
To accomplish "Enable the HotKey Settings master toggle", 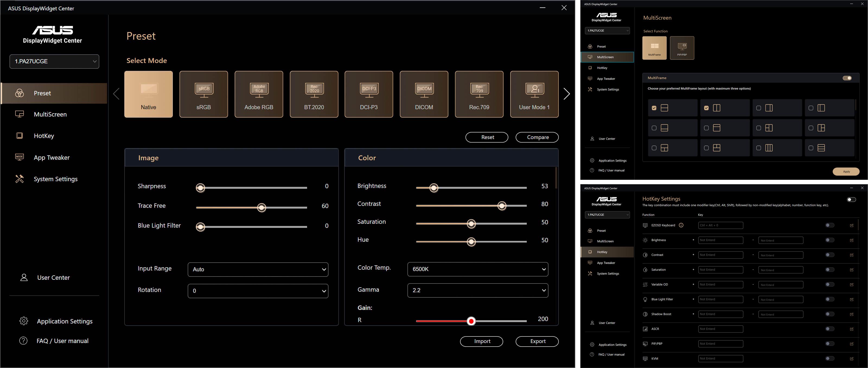I will pos(851,199).
